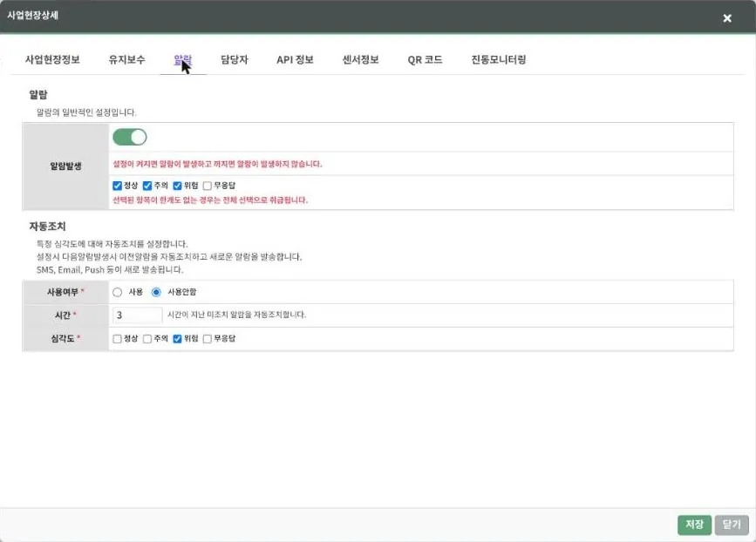The image size is (756, 542).
Task: Click the line starting 'SMS, Email, Push'
Action: click(x=110, y=270)
